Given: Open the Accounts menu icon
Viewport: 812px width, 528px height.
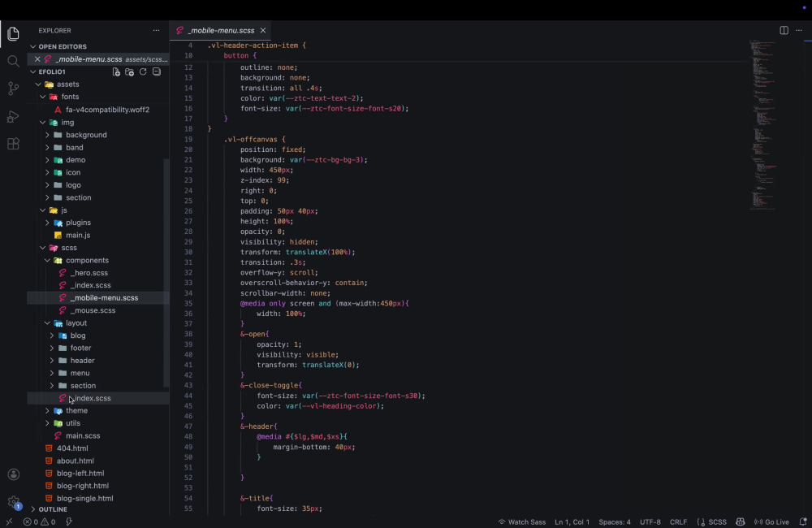Looking at the screenshot, I should pos(14,474).
